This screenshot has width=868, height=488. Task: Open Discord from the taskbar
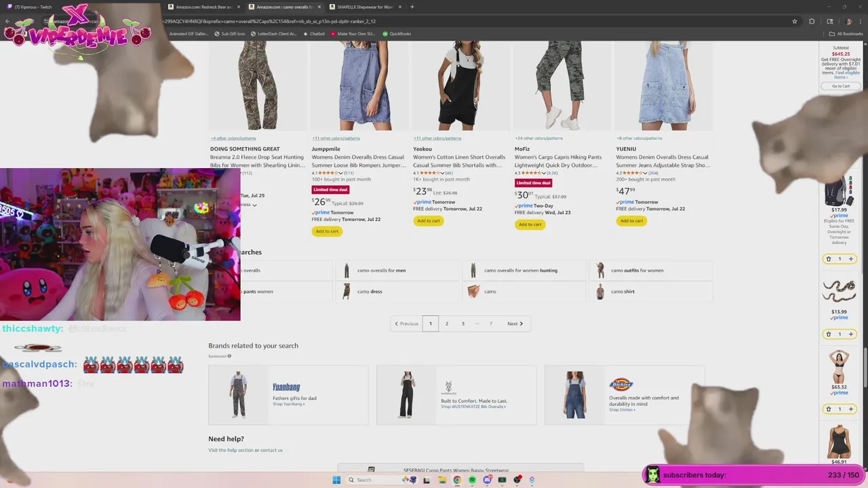[x=487, y=480]
